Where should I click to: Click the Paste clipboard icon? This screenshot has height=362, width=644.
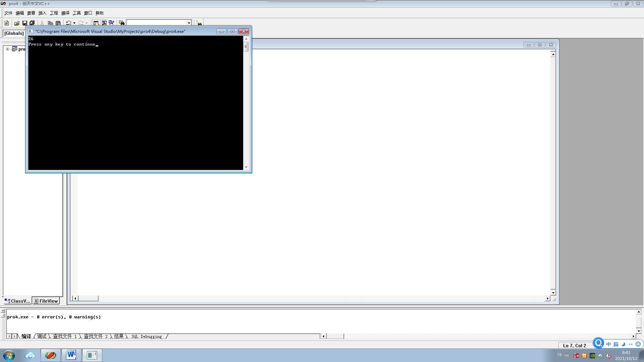58,23
